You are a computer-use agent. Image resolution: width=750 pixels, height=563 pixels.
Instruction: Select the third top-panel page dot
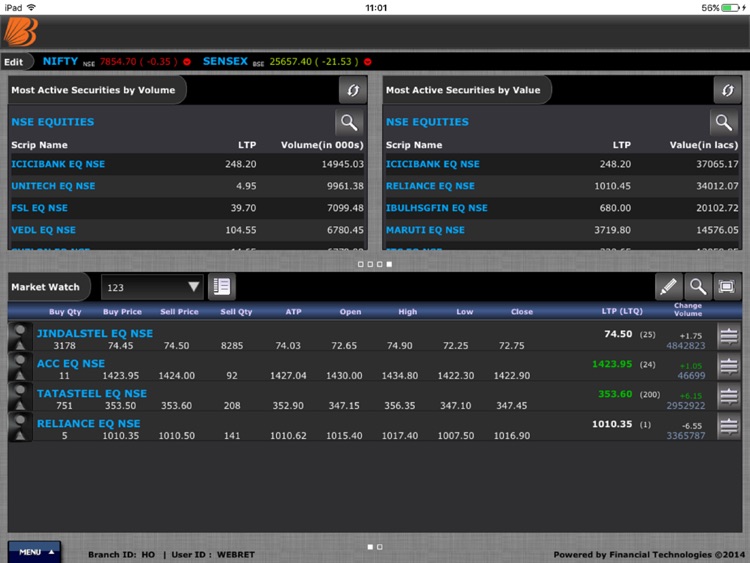point(380,264)
